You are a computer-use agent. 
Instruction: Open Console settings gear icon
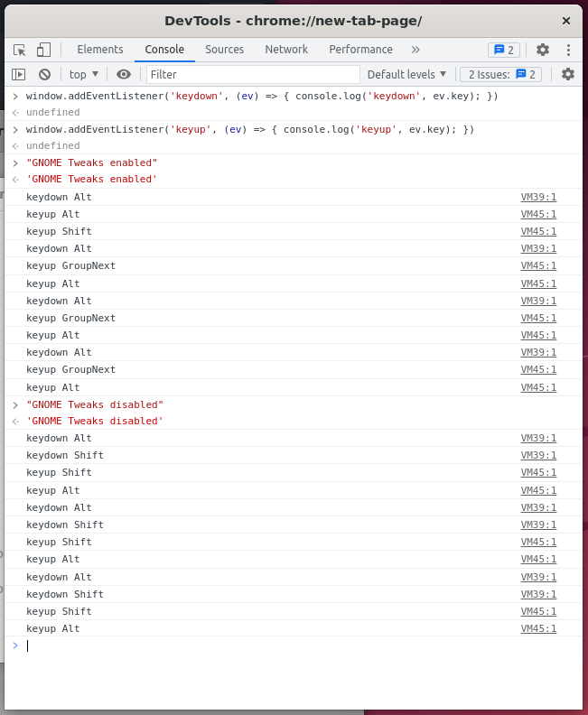(567, 74)
